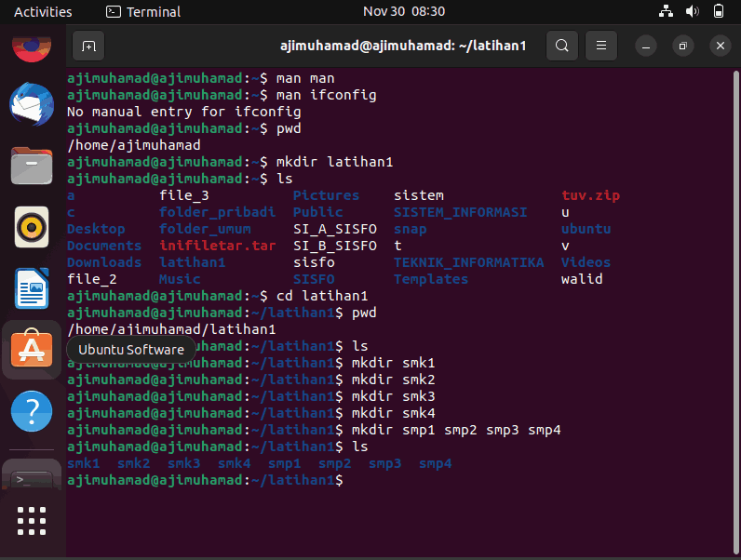Viewport: 741px width, 560px height.
Task: Click the 'file_3' file name
Action: tap(183, 195)
